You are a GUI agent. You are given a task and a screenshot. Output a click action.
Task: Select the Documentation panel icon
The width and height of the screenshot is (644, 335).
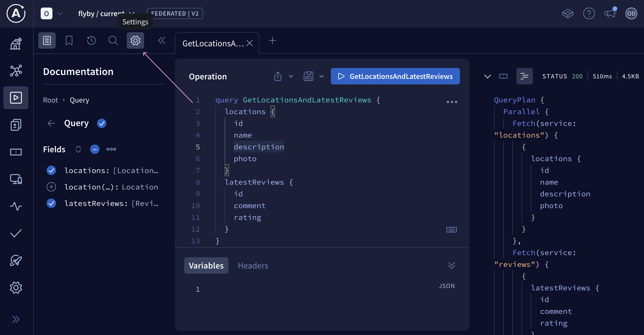coord(47,41)
